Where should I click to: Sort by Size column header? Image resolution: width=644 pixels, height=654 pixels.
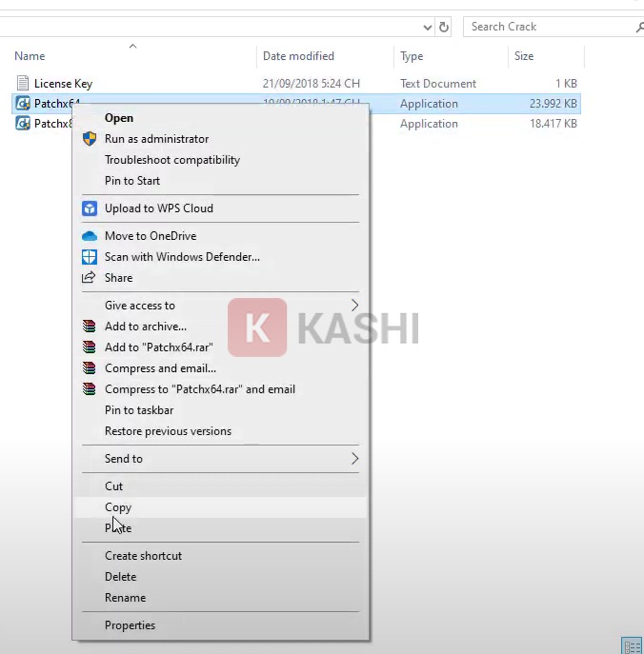524,56
